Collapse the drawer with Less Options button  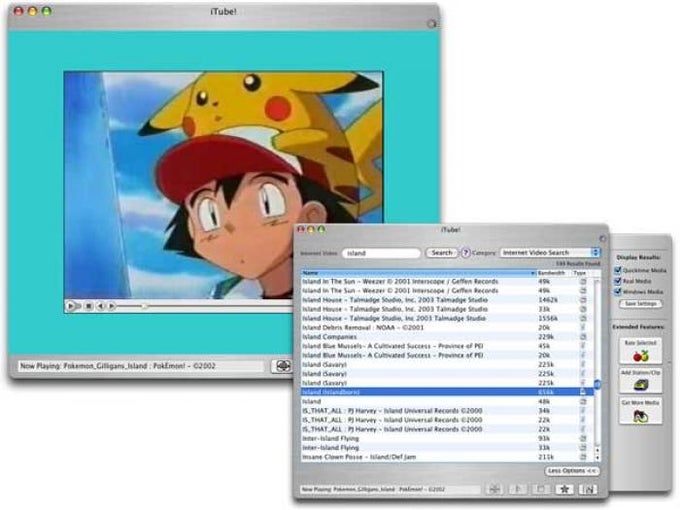coord(572,471)
